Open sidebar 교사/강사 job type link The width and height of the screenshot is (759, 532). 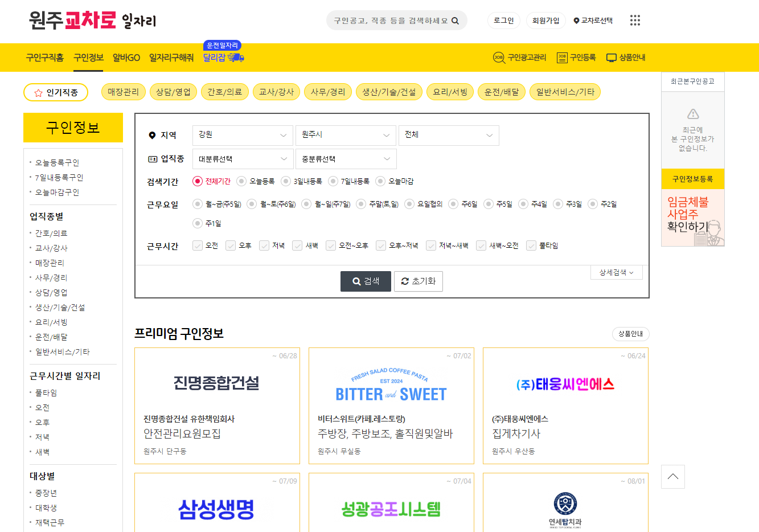tap(51, 248)
